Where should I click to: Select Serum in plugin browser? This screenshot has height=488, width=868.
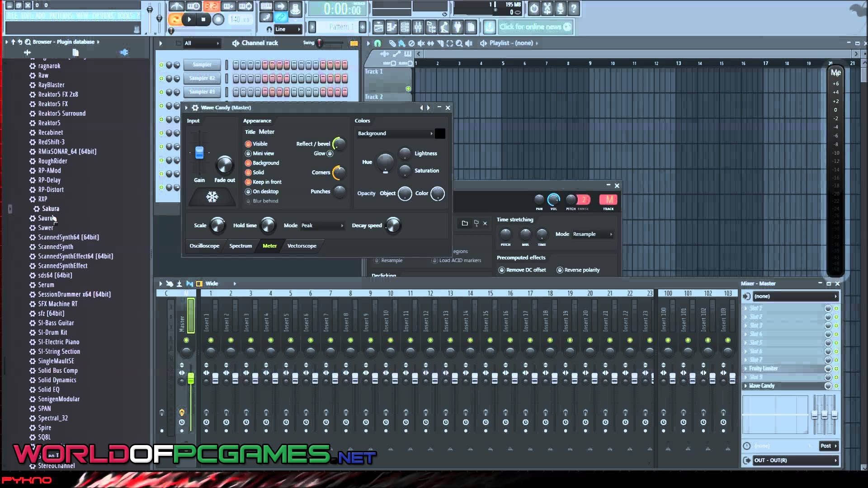click(46, 285)
